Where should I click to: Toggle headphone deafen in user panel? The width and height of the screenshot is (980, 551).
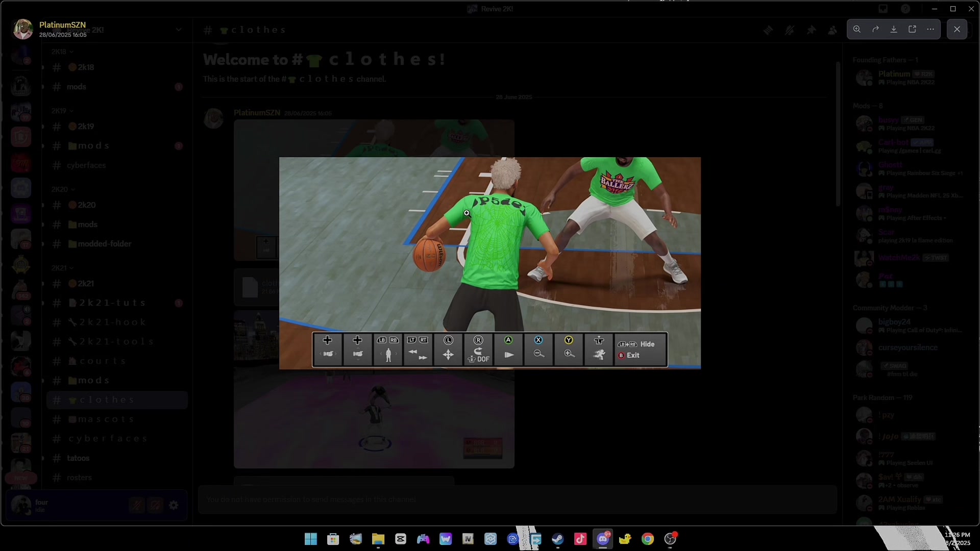pyautogui.click(x=155, y=505)
